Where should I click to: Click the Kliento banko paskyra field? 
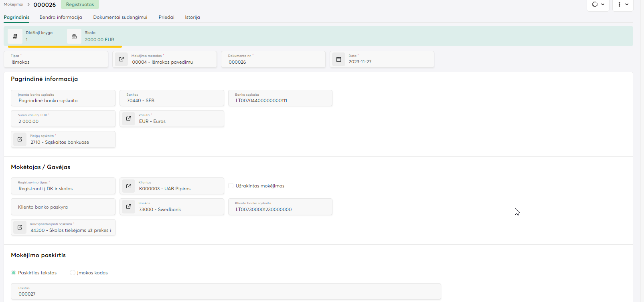pos(63,207)
